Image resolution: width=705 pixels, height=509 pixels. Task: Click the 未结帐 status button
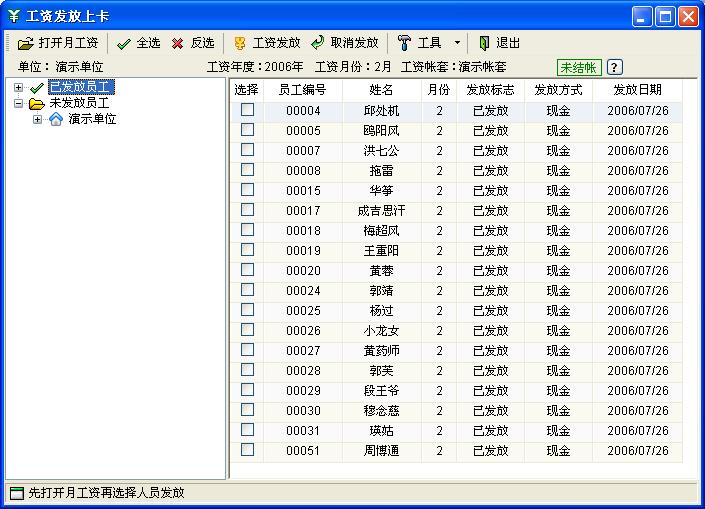pyautogui.click(x=579, y=67)
